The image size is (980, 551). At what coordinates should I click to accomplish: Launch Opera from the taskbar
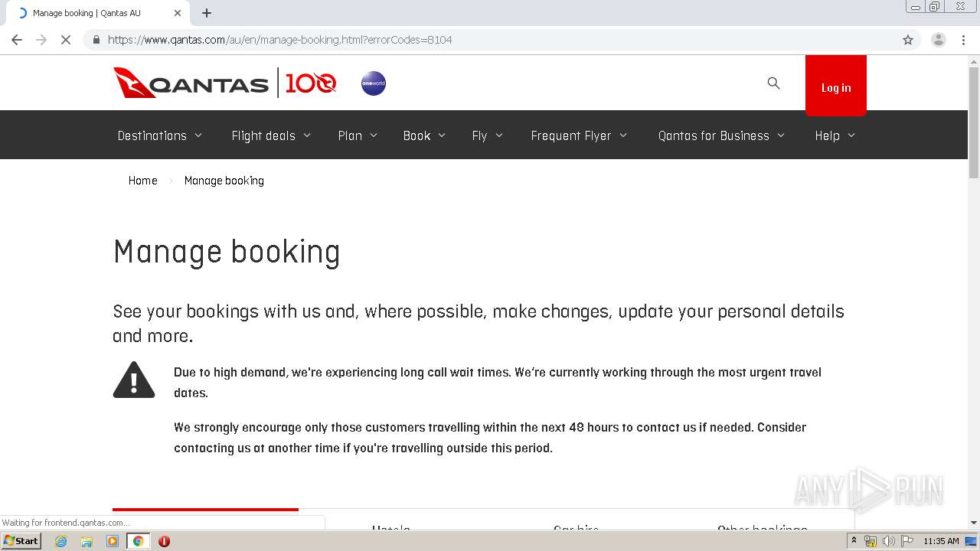point(164,541)
